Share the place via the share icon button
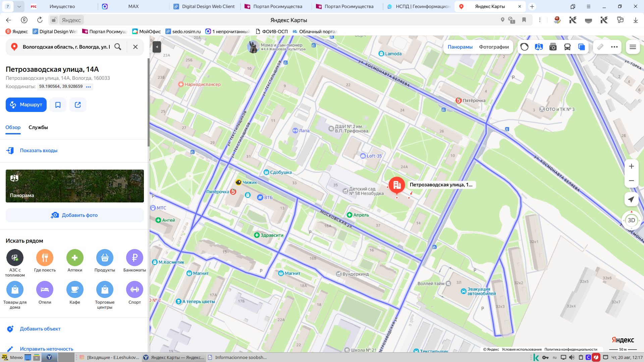 click(x=78, y=105)
